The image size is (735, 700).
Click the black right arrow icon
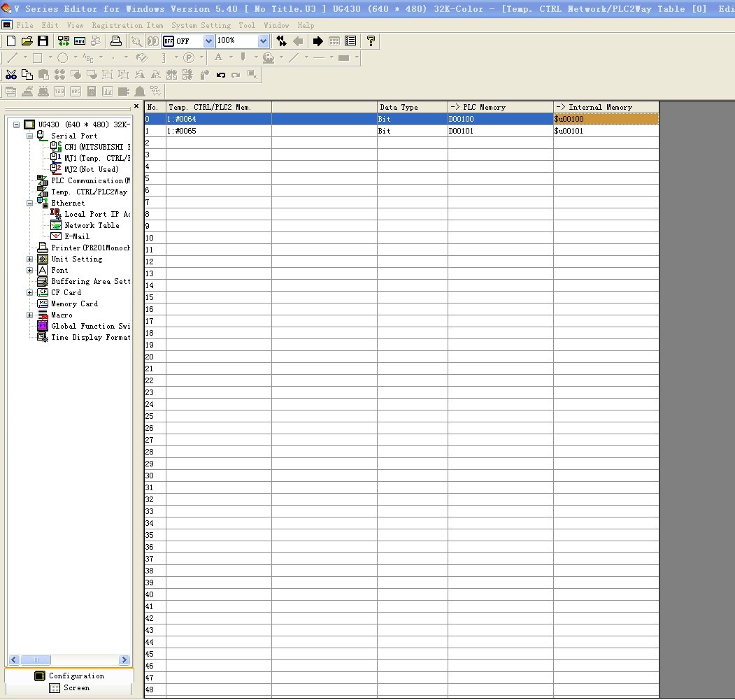317,41
